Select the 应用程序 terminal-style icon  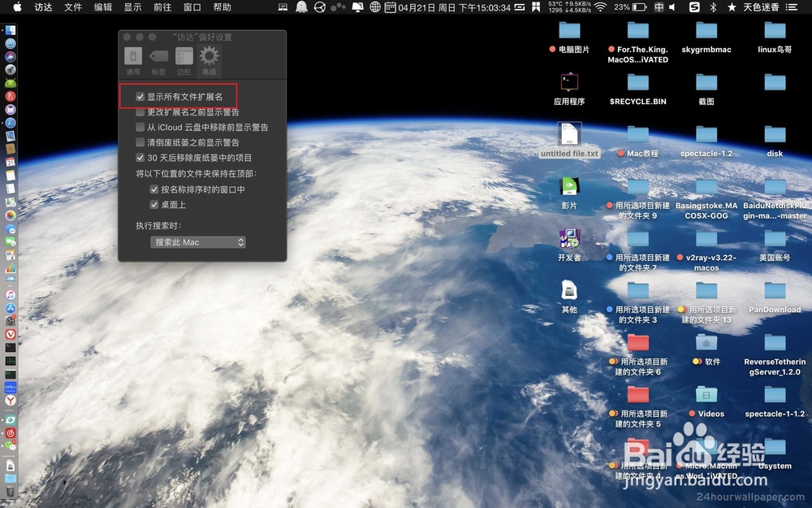pyautogui.click(x=569, y=82)
